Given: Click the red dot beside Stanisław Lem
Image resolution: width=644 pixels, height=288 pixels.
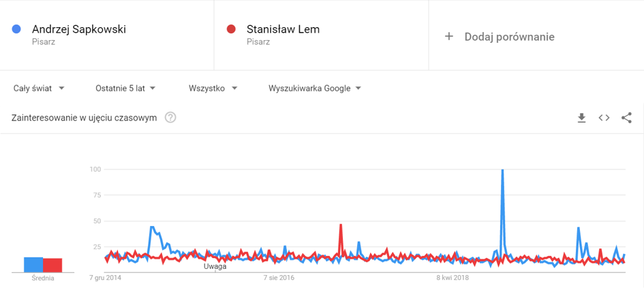Looking at the screenshot, I should (231, 29).
